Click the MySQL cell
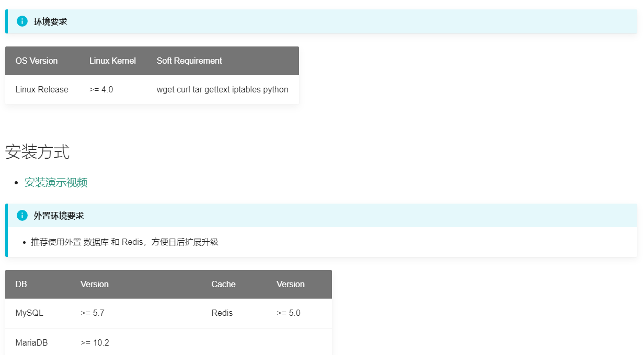The image size is (644, 355). [29, 313]
